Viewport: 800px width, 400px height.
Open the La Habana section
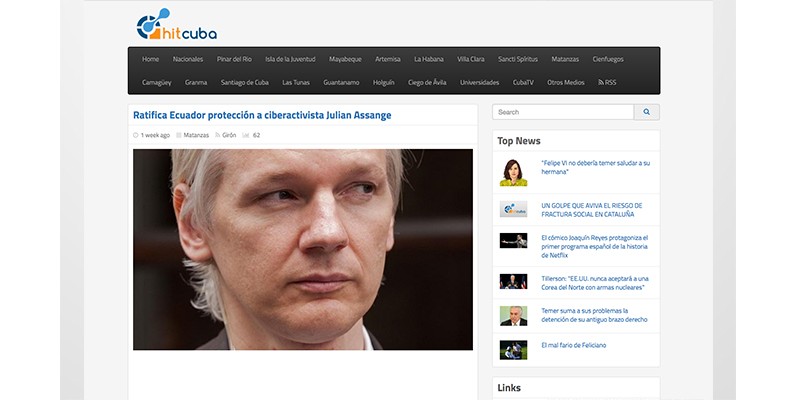click(x=428, y=59)
